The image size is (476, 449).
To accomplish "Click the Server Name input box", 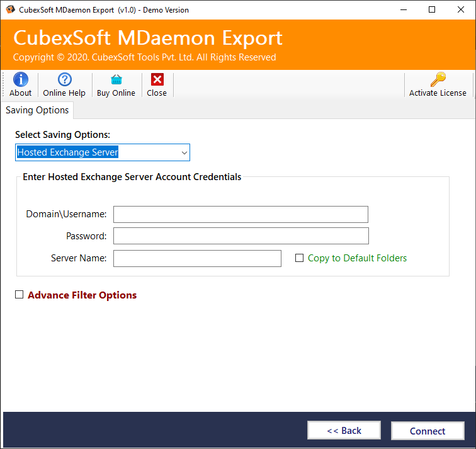I will click(197, 258).
